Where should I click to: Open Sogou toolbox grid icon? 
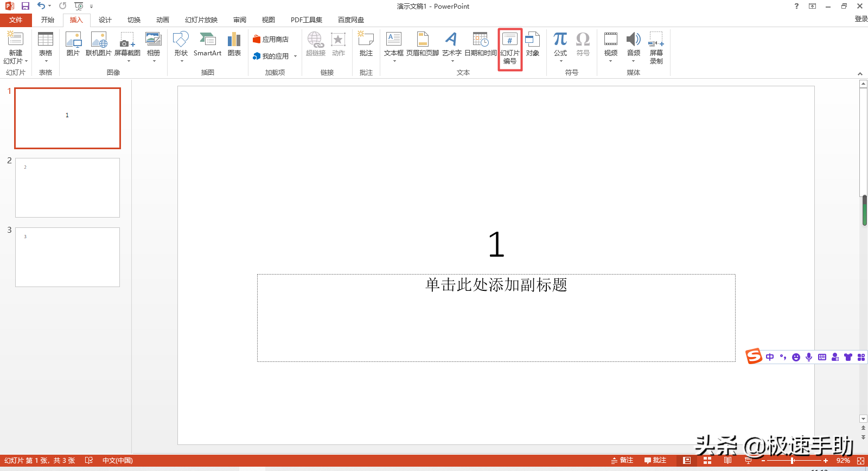pos(861,357)
